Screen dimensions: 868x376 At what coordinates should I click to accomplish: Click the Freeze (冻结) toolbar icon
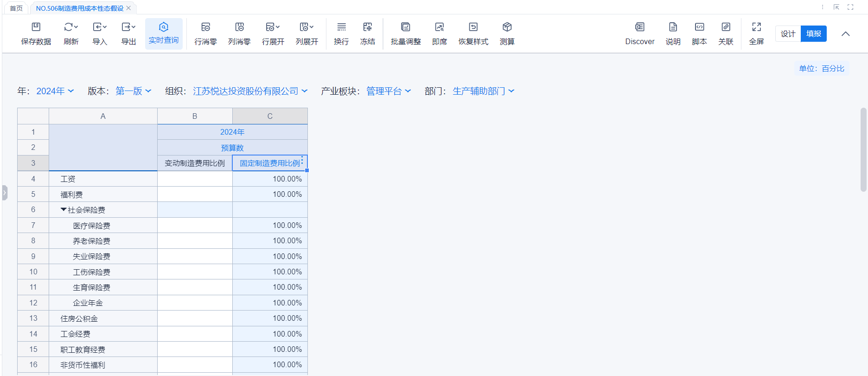pos(367,27)
